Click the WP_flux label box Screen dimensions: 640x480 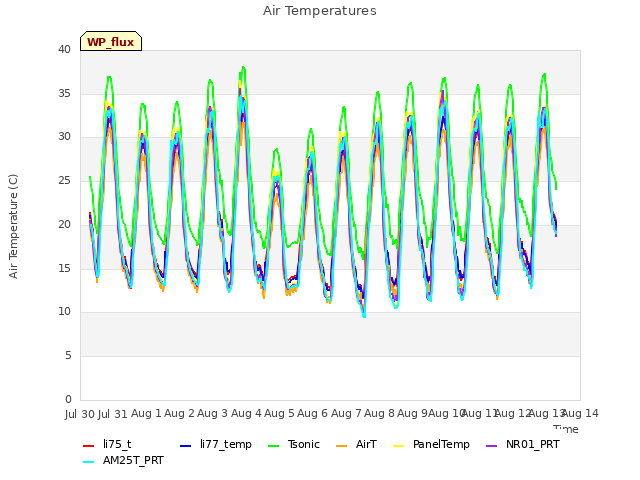point(111,41)
